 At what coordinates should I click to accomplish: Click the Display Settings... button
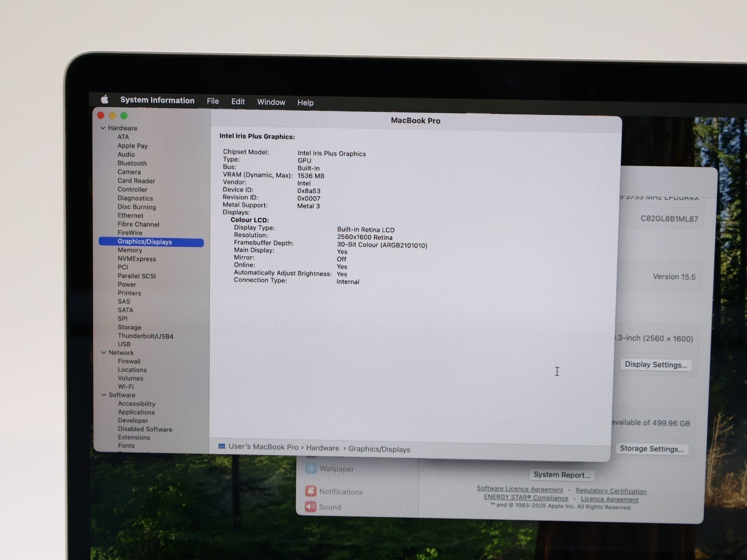point(656,364)
